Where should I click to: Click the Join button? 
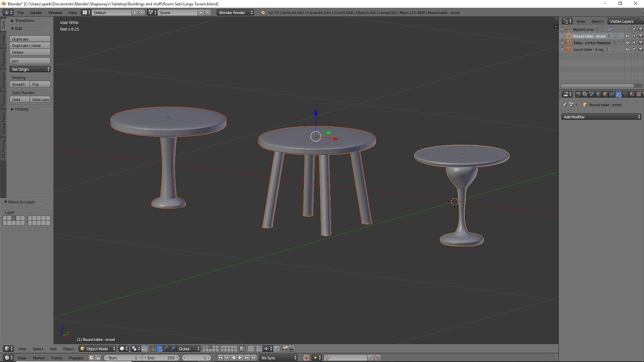30,61
